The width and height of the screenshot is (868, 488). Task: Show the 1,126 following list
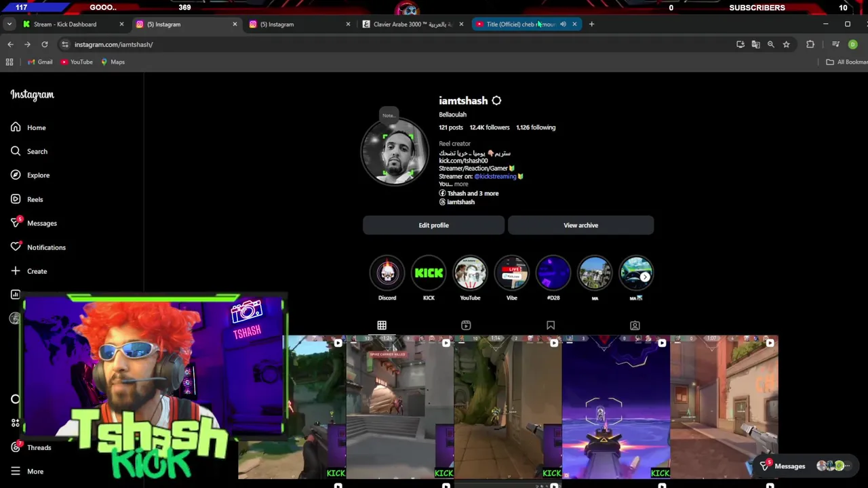click(536, 127)
